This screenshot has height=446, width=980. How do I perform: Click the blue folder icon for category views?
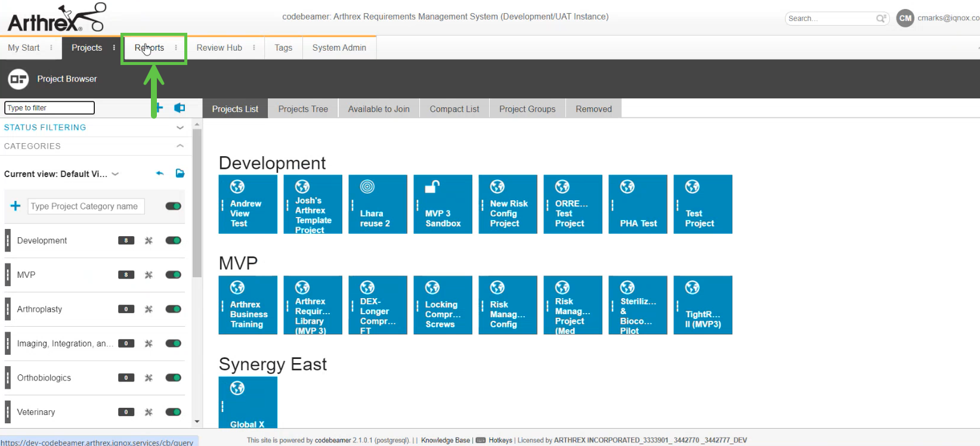180,174
